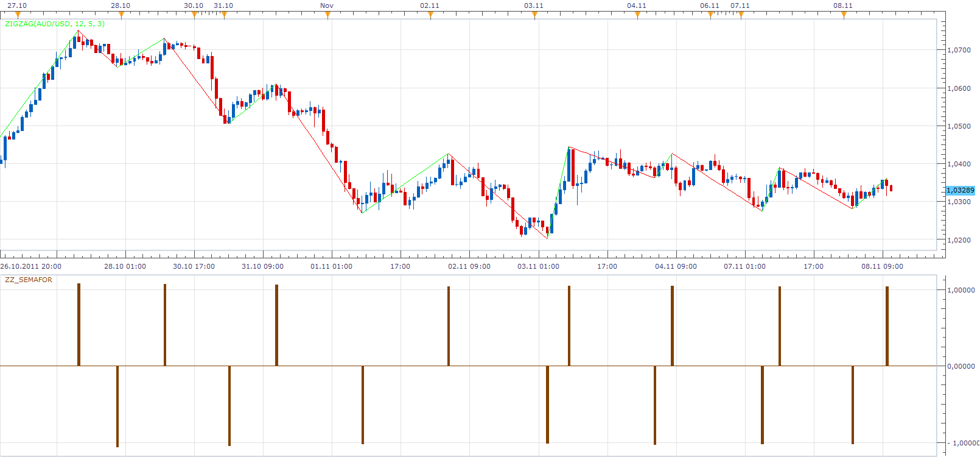
Task: Click the 02.11 09:00 time label
Action: tap(469, 266)
